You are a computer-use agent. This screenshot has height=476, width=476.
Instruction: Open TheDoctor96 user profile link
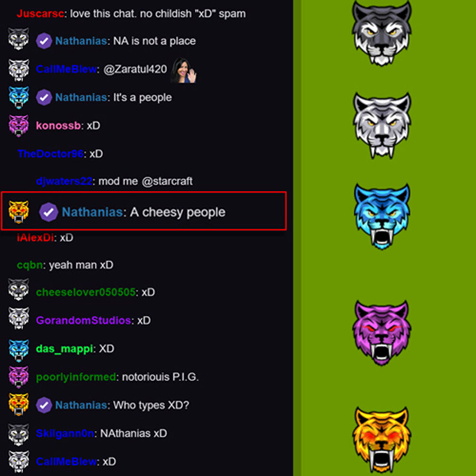(50, 153)
